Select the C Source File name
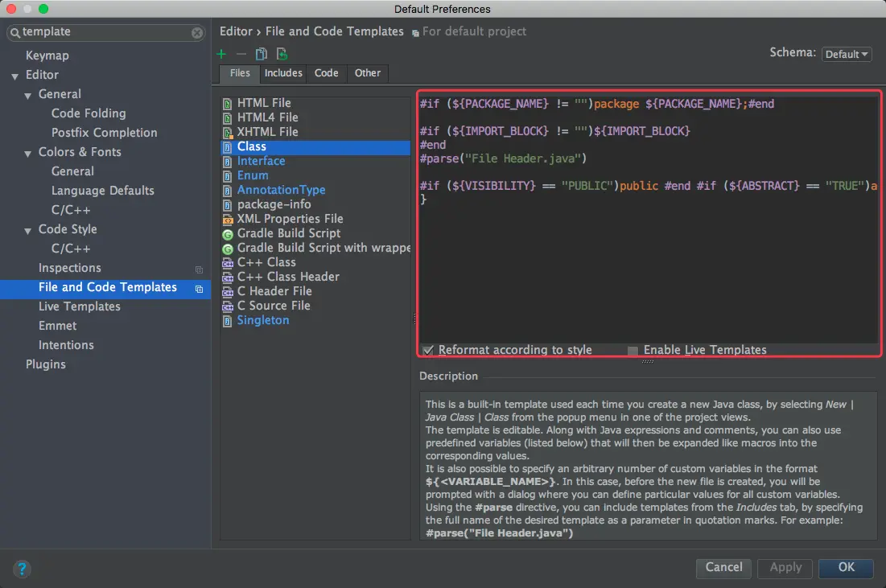The image size is (886, 588). pos(274,306)
